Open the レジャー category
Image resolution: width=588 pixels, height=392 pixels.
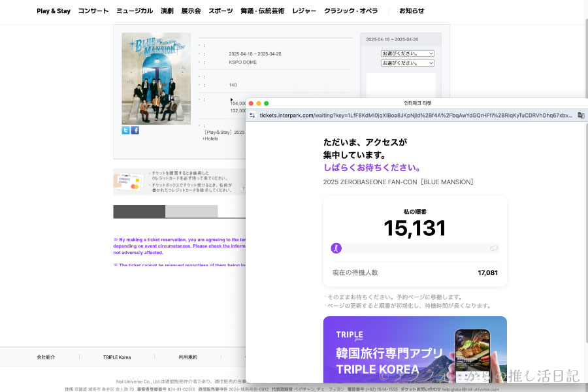pyautogui.click(x=304, y=11)
